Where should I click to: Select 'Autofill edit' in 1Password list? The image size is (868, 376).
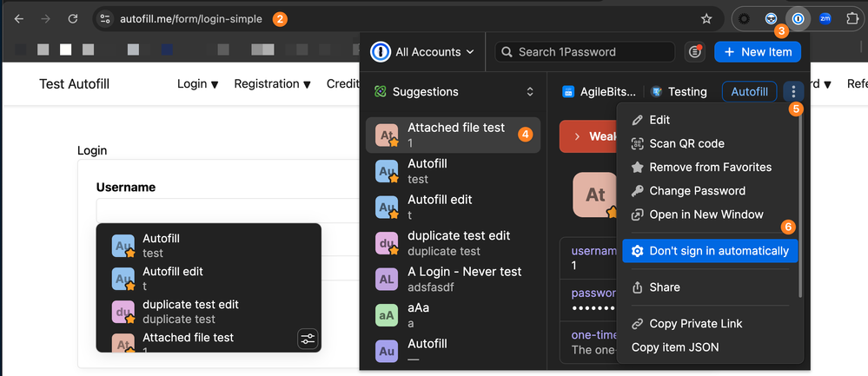coord(453,207)
